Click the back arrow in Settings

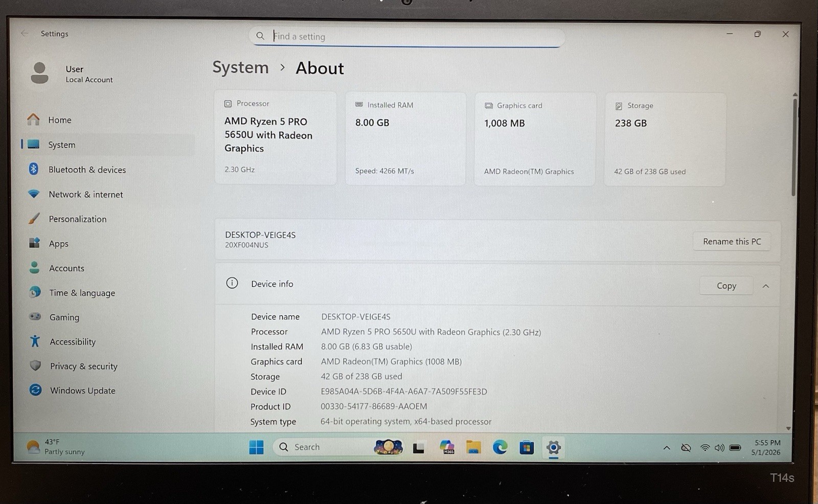click(25, 33)
